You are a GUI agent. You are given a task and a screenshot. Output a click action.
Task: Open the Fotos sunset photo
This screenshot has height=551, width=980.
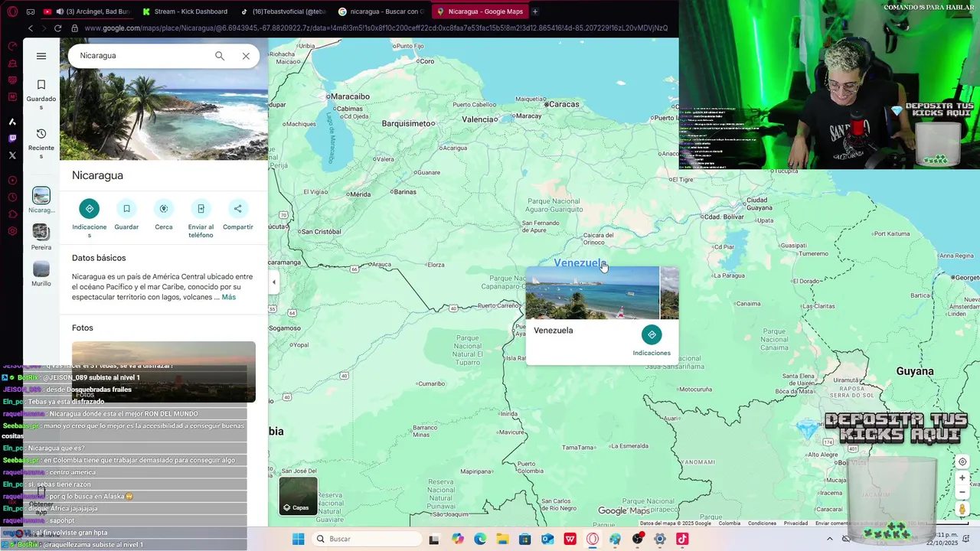(164, 371)
